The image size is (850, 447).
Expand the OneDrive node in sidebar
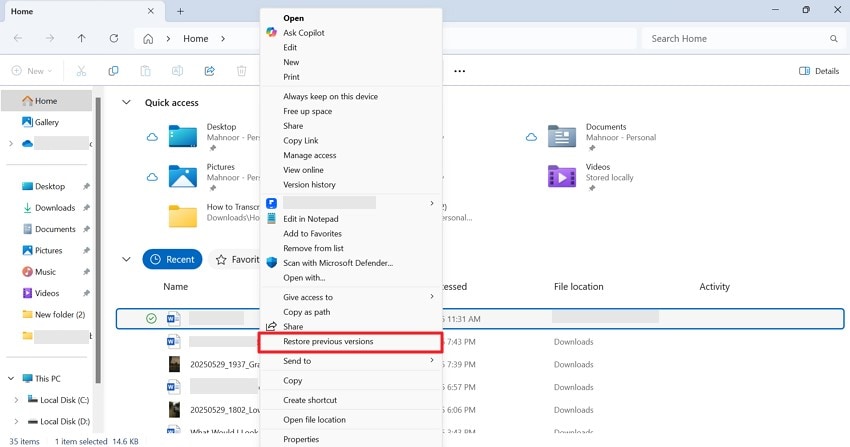[11, 144]
